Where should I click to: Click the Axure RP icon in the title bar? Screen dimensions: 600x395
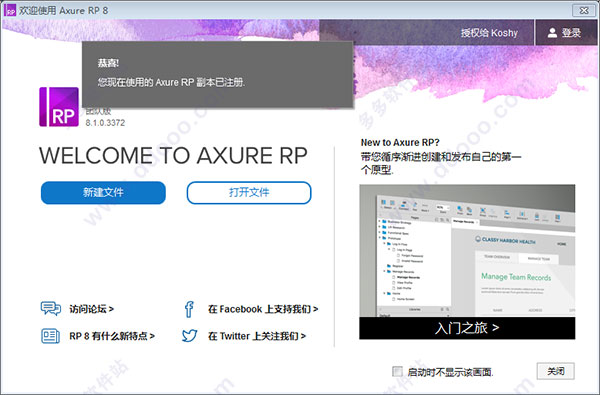(10, 10)
